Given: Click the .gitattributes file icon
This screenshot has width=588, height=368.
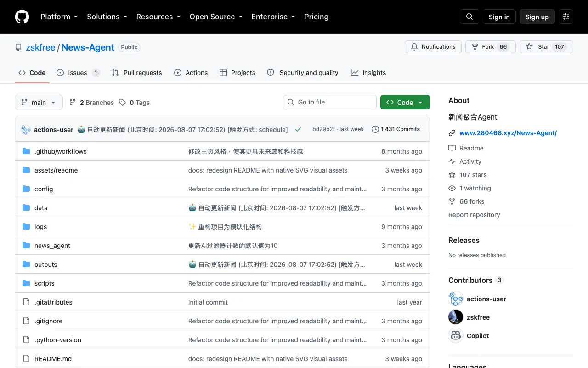Looking at the screenshot, I should (x=26, y=302).
